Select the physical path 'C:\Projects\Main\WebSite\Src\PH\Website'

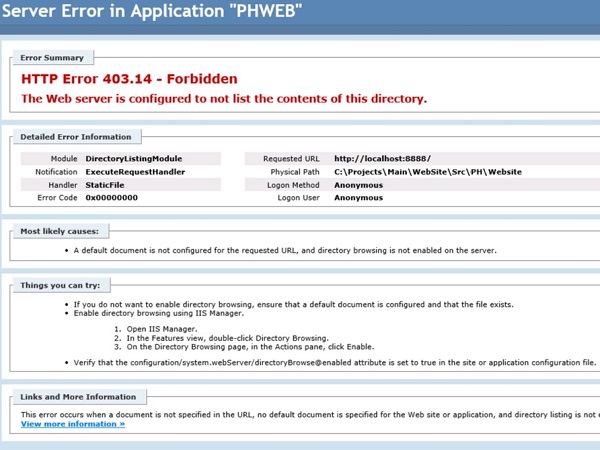point(428,172)
